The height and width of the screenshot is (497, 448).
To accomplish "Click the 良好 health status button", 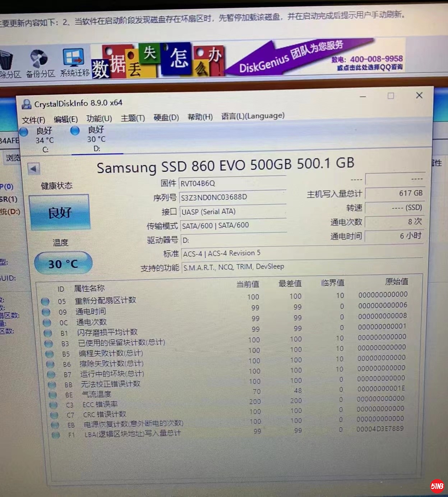I will pyautogui.click(x=59, y=212).
